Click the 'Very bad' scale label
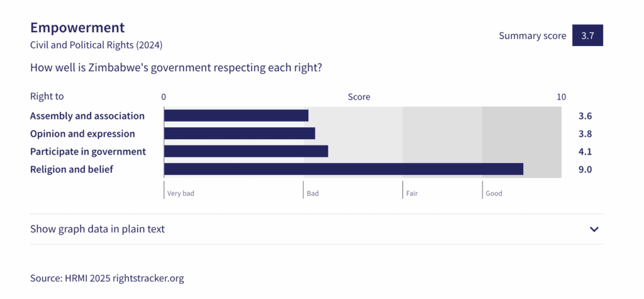 pos(180,193)
